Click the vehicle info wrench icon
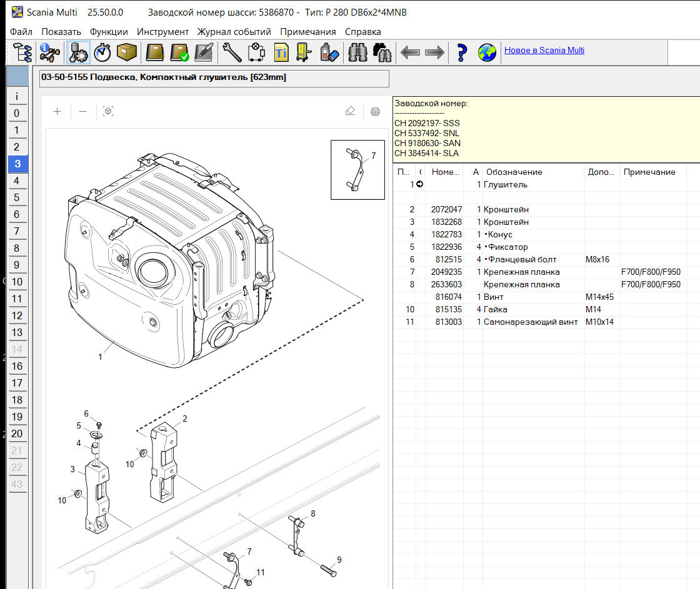 (49, 52)
